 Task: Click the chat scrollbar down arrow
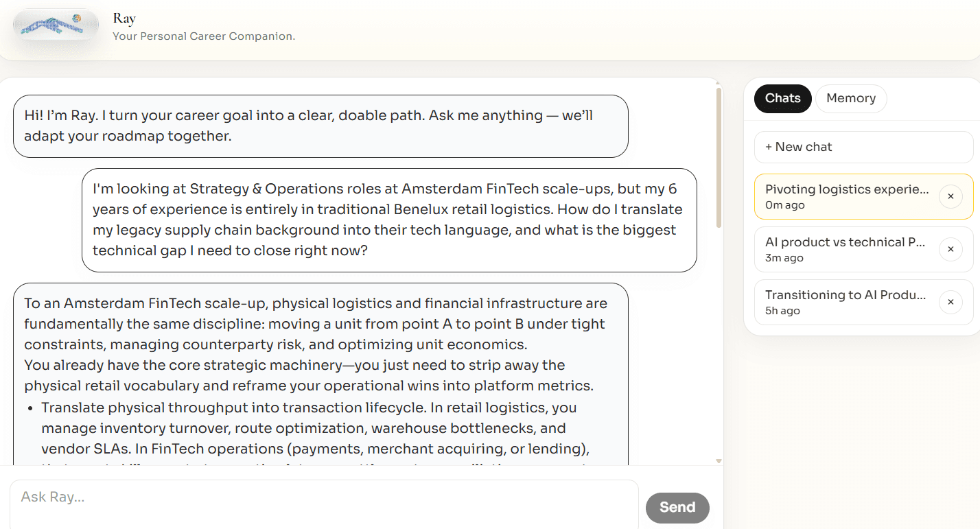coord(719,461)
